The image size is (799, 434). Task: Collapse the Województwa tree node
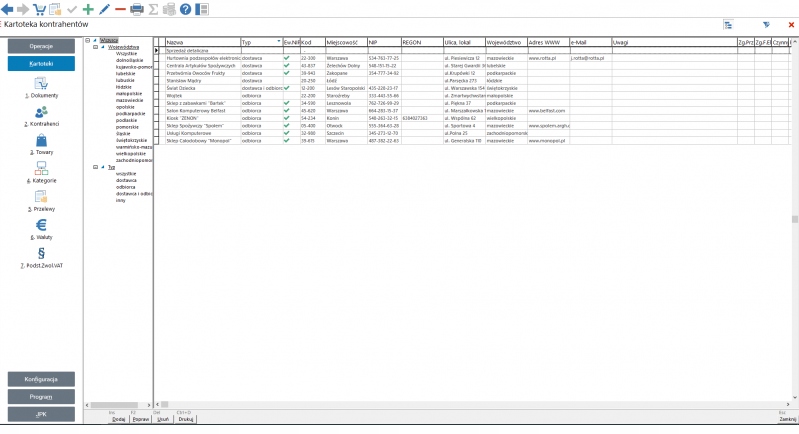[95, 47]
